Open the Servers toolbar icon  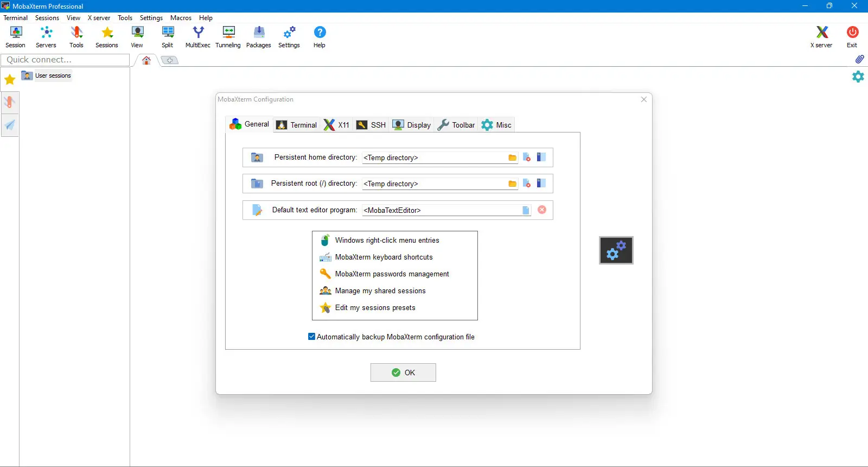coord(46,37)
